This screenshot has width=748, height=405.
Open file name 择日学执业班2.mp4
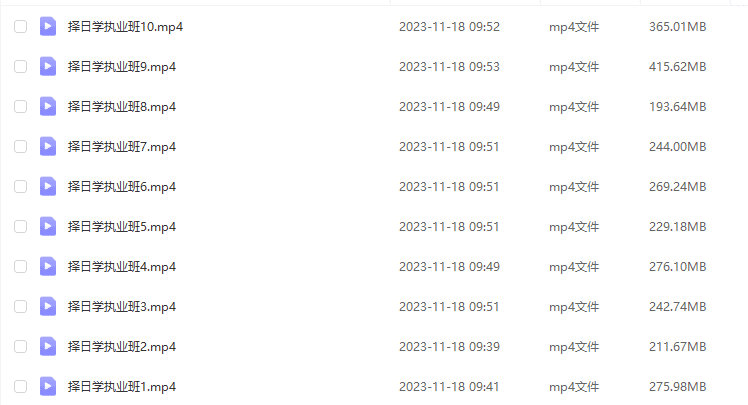(x=122, y=347)
